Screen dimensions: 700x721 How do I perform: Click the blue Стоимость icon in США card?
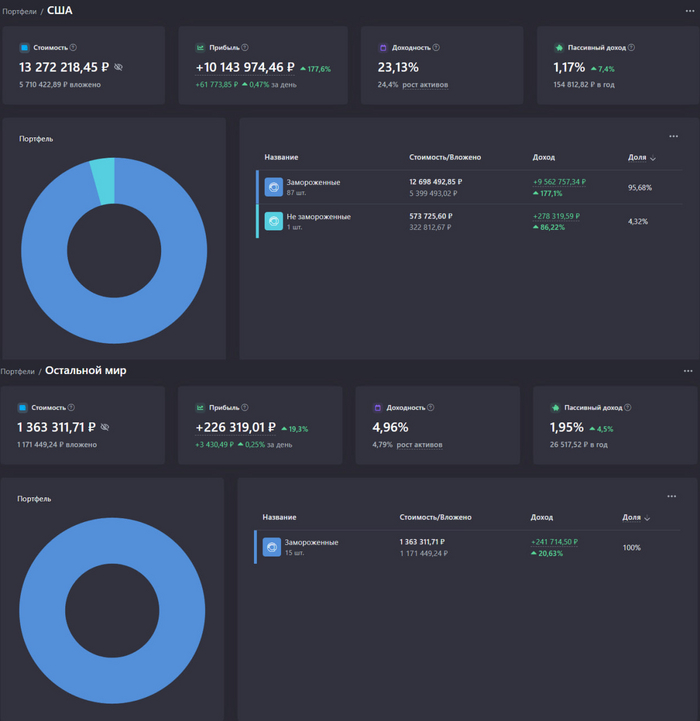24,47
